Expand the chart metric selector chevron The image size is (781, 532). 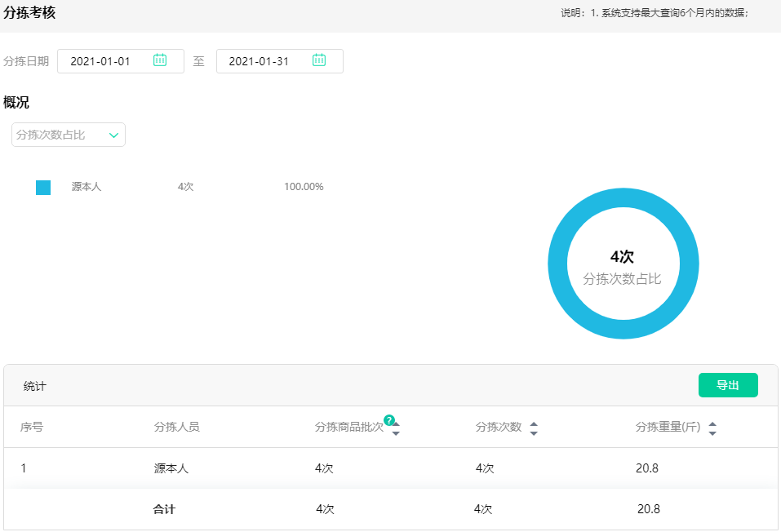point(115,135)
